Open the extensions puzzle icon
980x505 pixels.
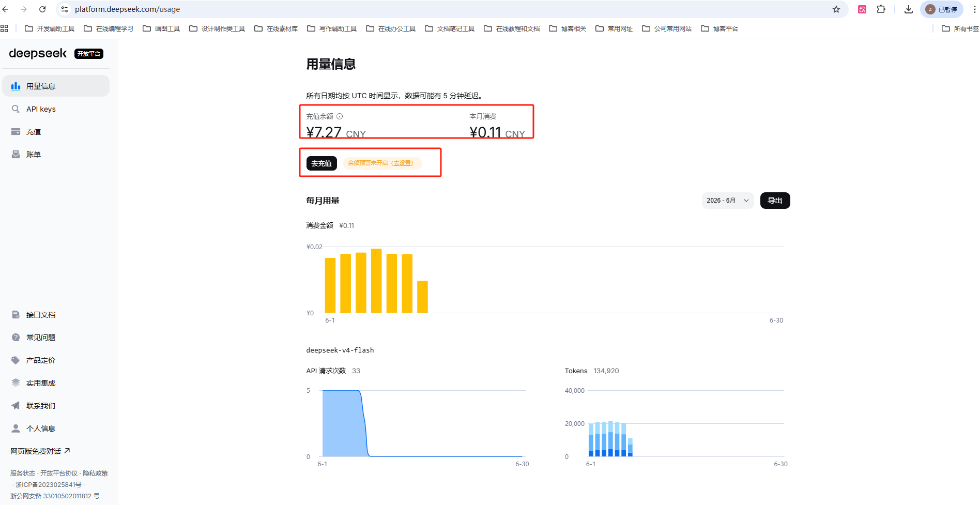coord(881,9)
